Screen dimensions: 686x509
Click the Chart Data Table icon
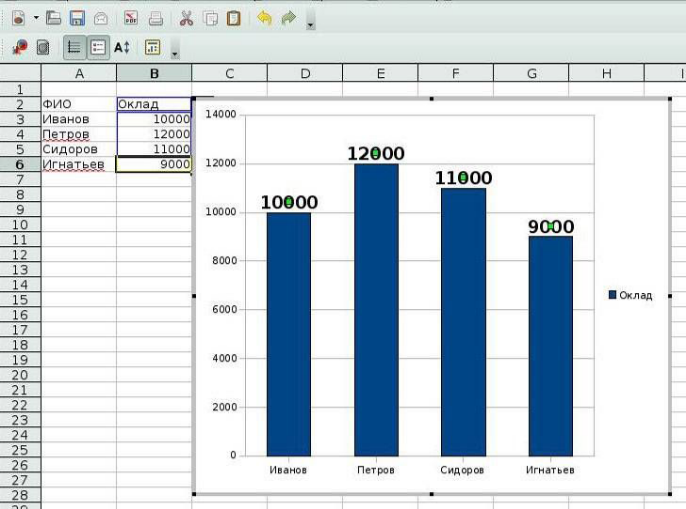pos(43,47)
